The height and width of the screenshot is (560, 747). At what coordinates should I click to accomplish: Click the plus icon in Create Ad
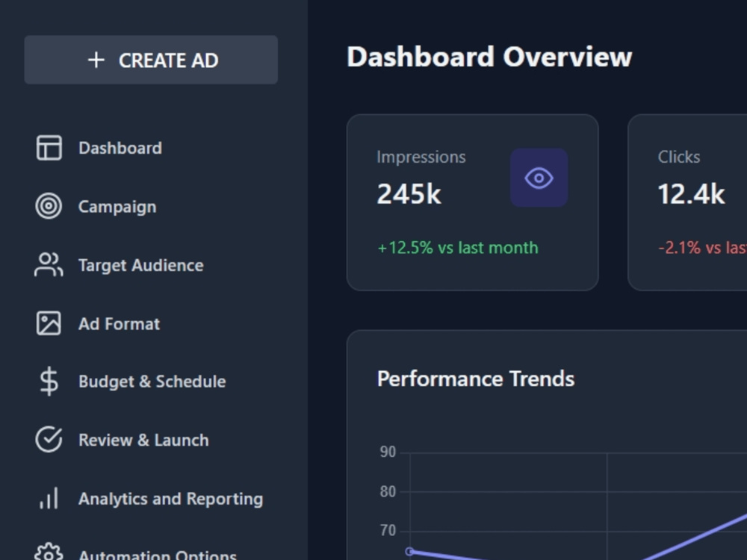point(96,60)
